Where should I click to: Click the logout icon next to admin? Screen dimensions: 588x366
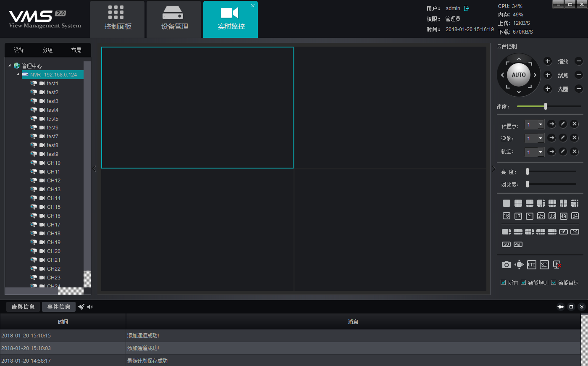tap(467, 8)
